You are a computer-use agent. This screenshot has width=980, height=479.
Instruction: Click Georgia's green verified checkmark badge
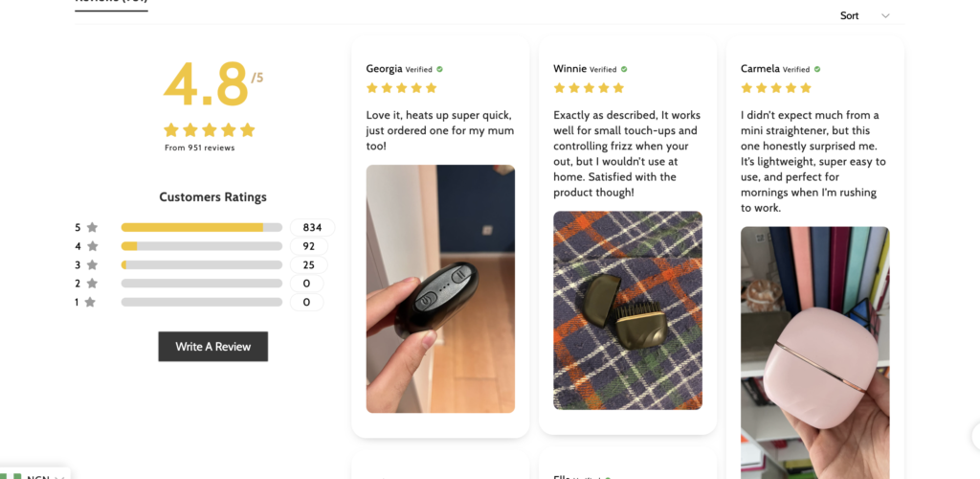coord(439,69)
